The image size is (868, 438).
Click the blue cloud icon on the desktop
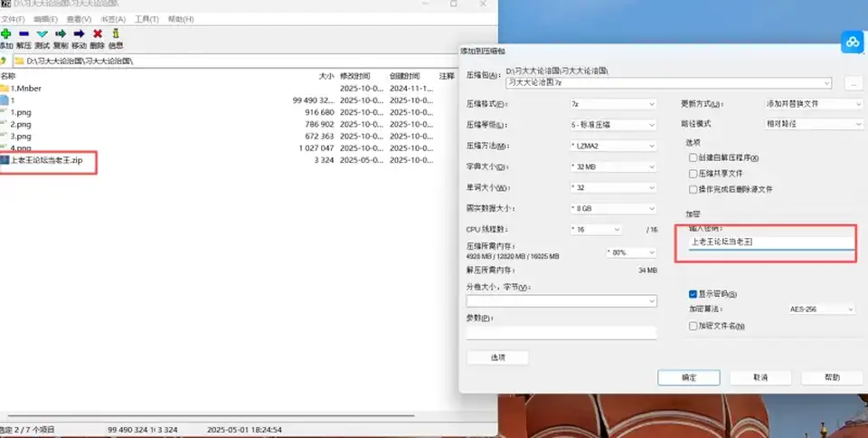coord(853,43)
